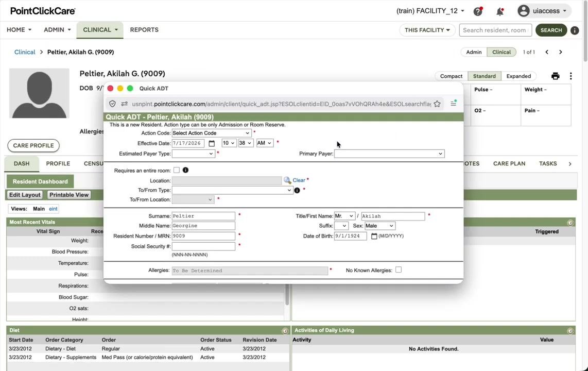The image size is (588, 371).
Task: Go to previous resident arrow
Action: click(x=547, y=52)
